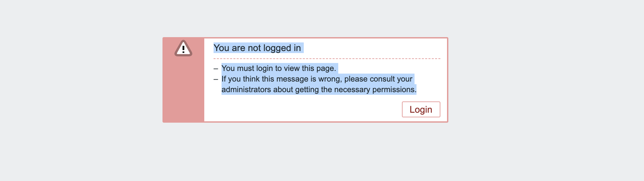644x181 pixels.
Task: Click the "You are not logged in" heading
Action: pyautogui.click(x=257, y=48)
